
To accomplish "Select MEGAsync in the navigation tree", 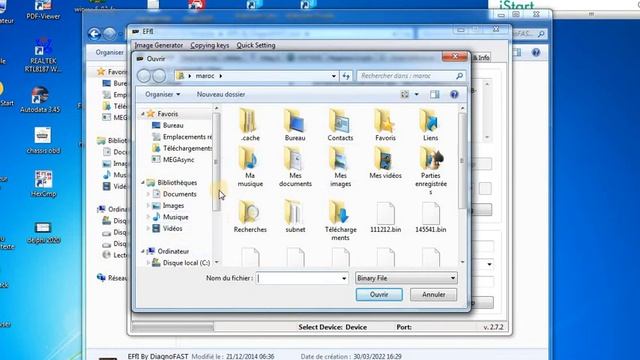I will pos(178,160).
